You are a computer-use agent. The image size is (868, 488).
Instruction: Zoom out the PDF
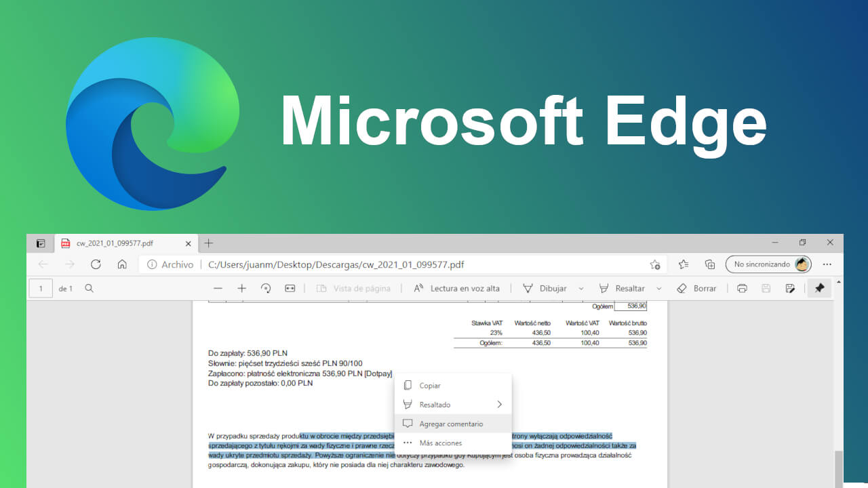click(x=218, y=288)
